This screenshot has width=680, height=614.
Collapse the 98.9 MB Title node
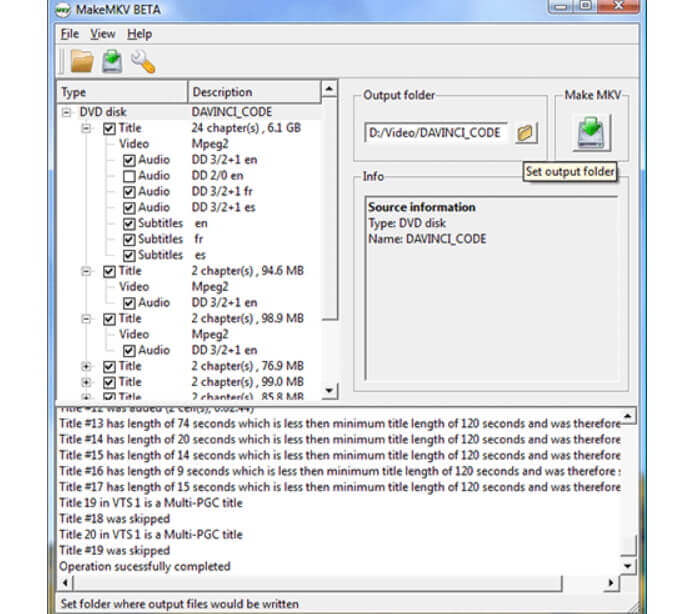pos(86,319)
